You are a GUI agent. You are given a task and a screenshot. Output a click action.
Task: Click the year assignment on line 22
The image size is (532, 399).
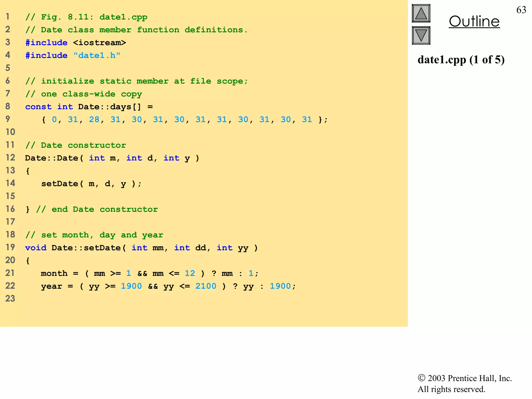click(x=168, y=286)
